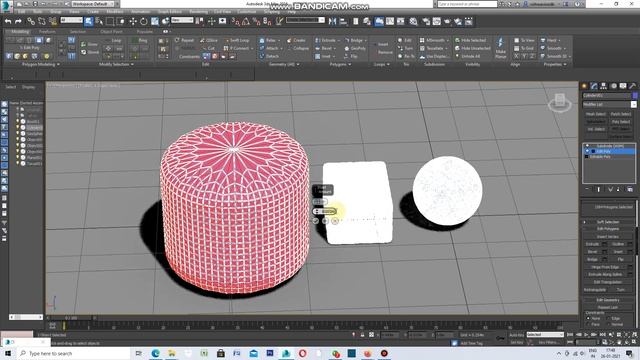Open the Freeform ribbon tab
The image size is (640, 360).
click(47, 31)
